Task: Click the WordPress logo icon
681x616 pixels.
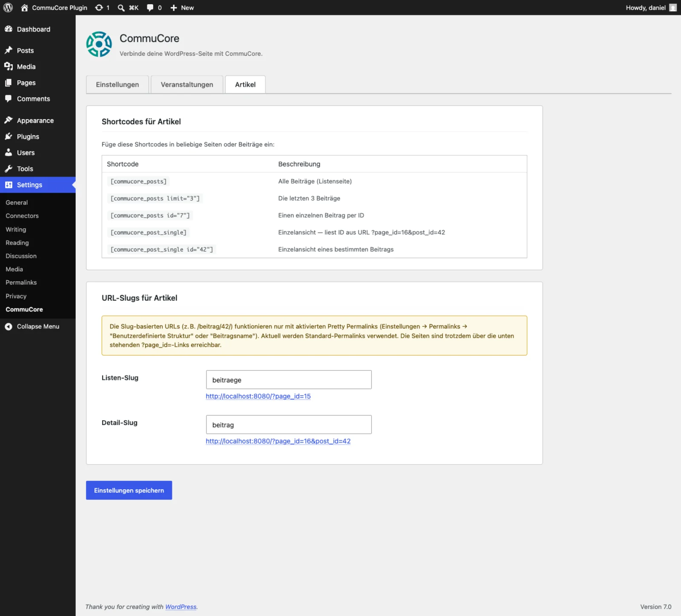Action: point(8,8)
